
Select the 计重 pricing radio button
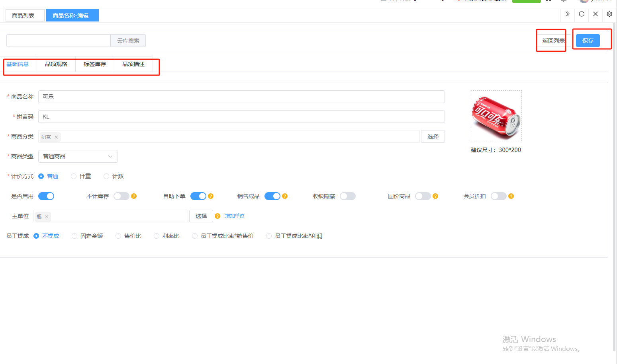[74, 176]
